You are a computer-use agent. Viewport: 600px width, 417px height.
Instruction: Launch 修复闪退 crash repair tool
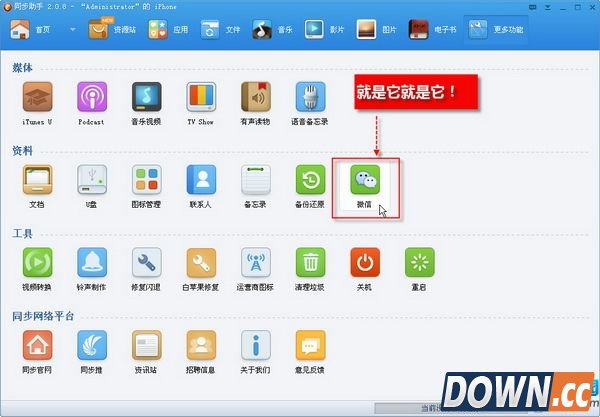click(147, 262)
